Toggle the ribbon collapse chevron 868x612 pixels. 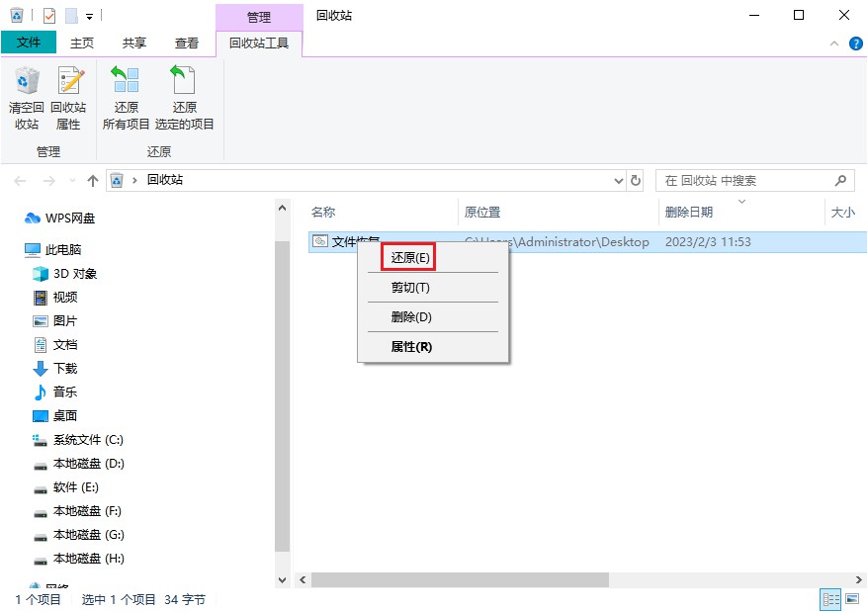(x=835, y=43)
